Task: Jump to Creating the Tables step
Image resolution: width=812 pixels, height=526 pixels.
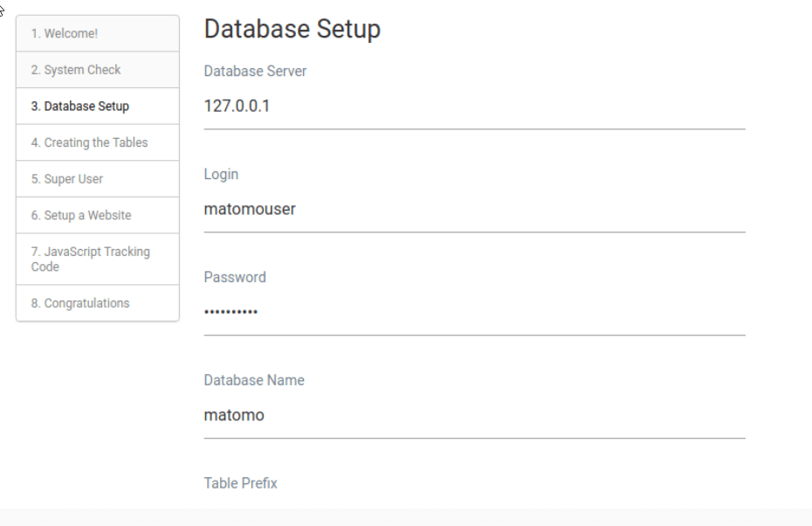Action: pos(98,142)
